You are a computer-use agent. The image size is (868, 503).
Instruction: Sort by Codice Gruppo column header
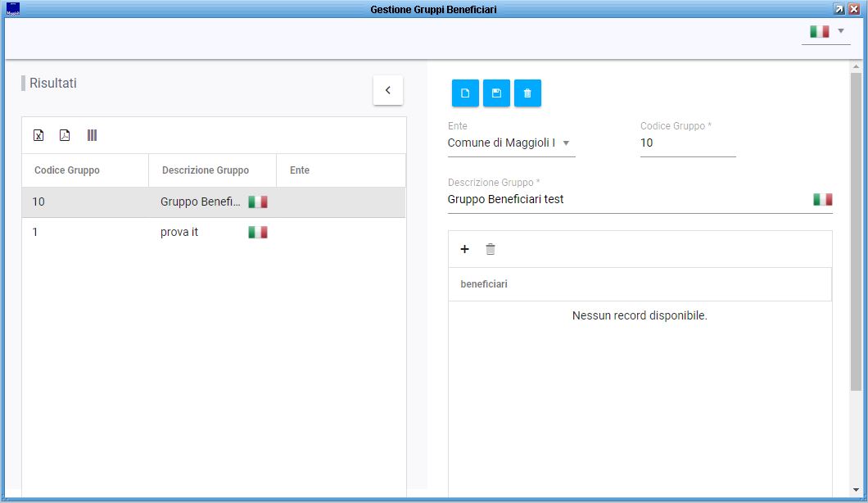(67, 170)
